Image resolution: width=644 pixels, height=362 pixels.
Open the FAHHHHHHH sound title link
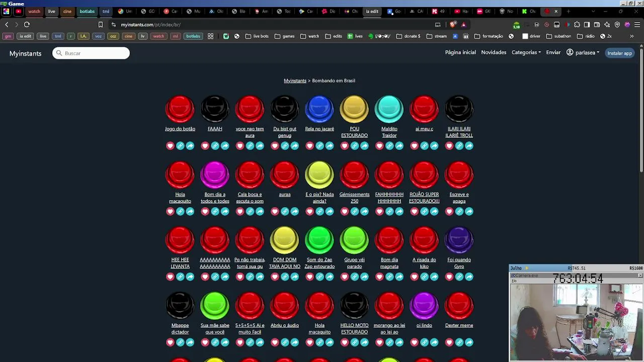[x=389, y=198]
